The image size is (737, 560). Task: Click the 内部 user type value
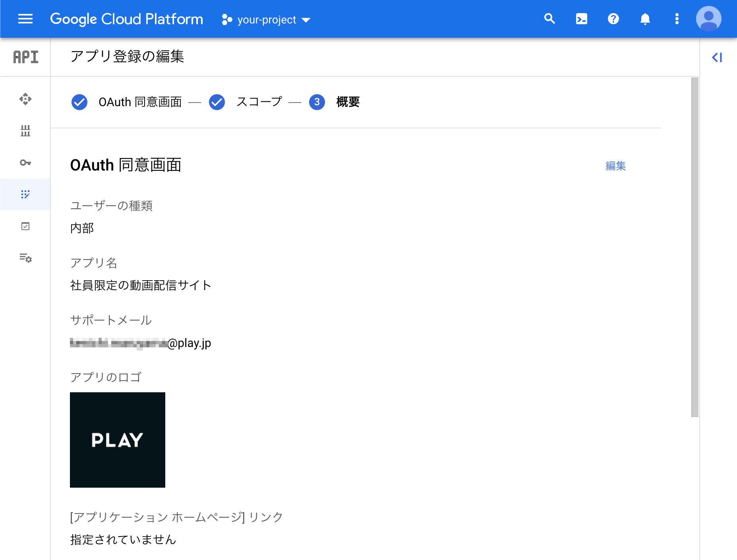pos(82,228)
